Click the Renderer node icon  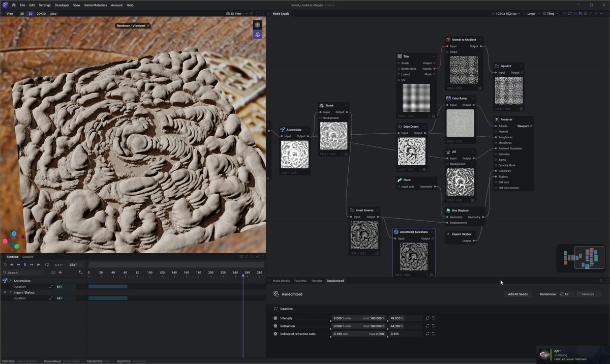497,119
